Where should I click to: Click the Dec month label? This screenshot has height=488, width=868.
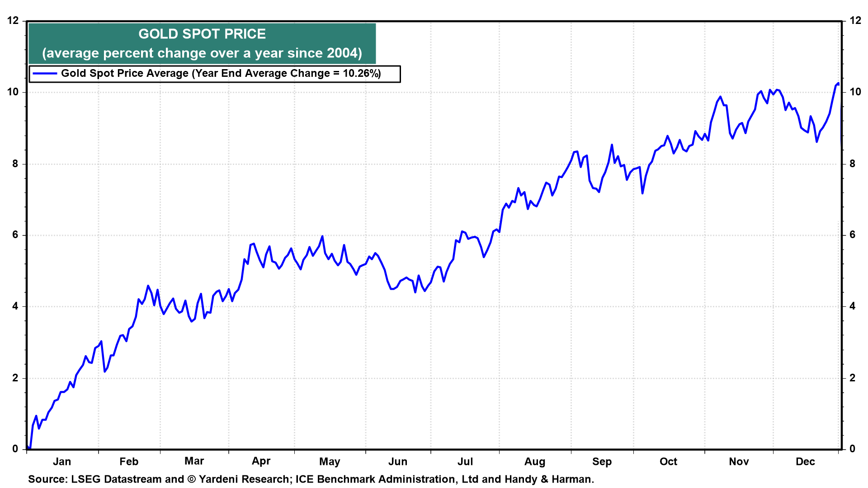(805, 461)
